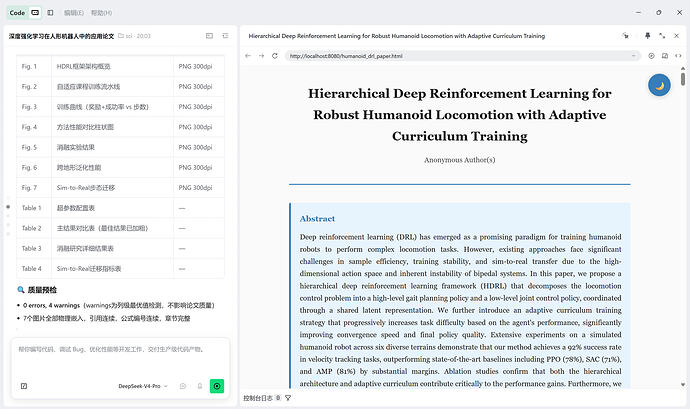Click the green send/stop button
The image size is (690, 409).
[217, 386]
